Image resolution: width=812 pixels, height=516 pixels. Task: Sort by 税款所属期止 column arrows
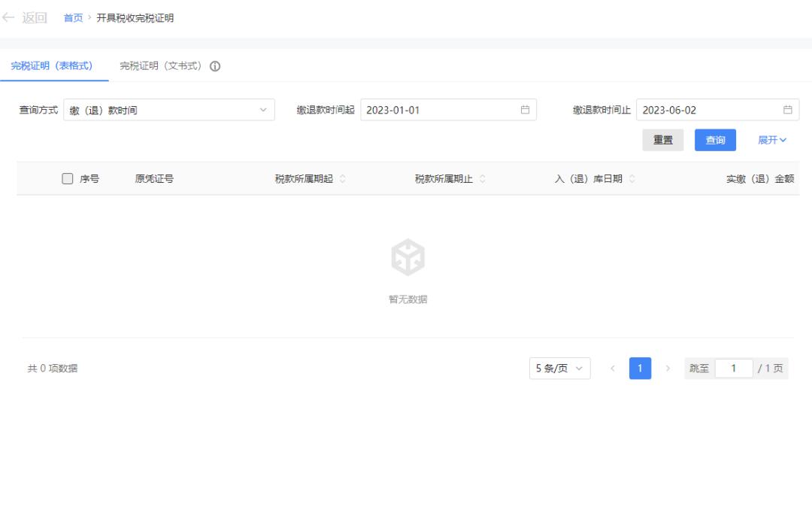point(482,179)
